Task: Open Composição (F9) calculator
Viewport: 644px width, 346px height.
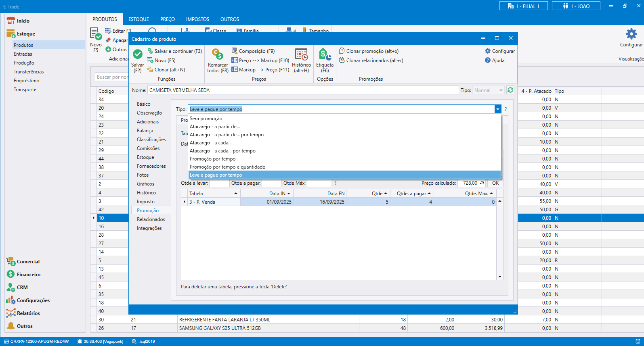Action: (253, 51)
